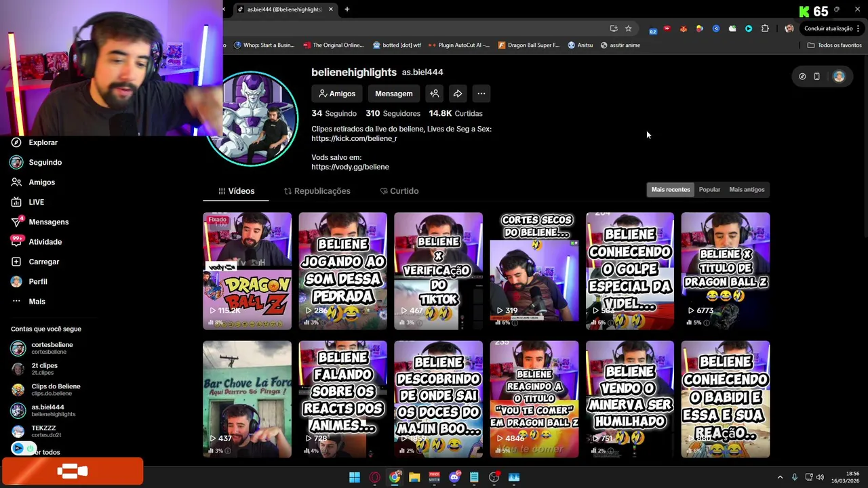Open the pinned Dragon Ball Z video
868x488 pixels.
[247, 271]
